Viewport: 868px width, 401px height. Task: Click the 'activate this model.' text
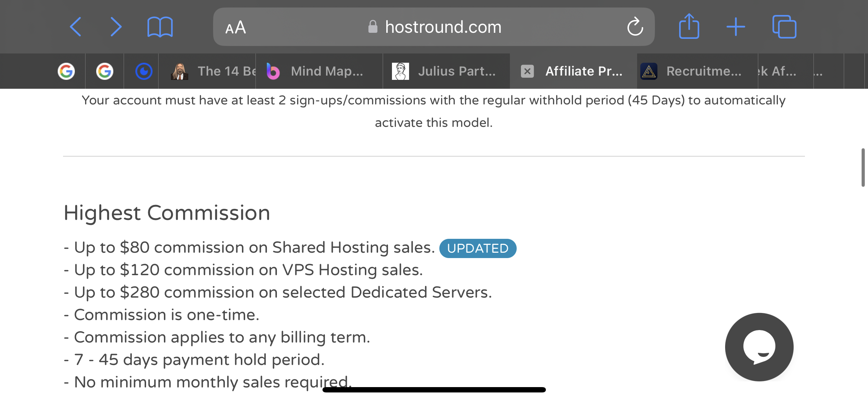[434, 123]
